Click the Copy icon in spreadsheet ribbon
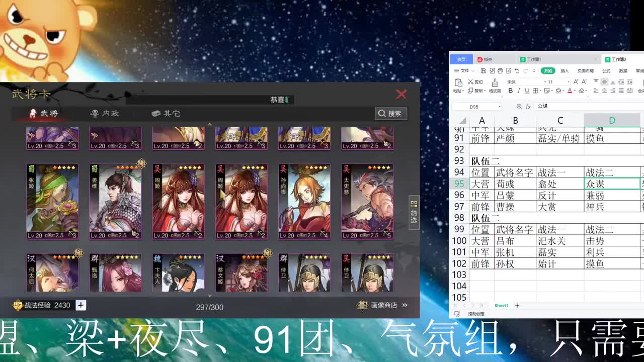The width and height of the screenshot is (644, 362). 470,90
